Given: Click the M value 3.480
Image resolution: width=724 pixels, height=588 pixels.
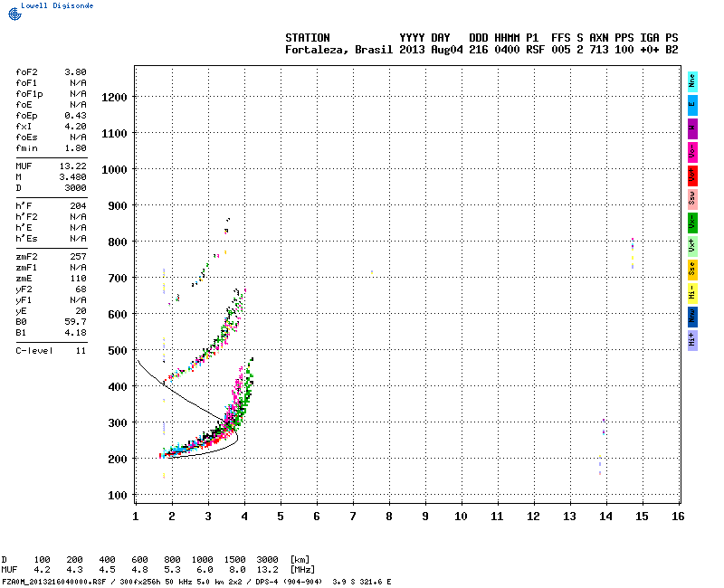Looking at the screenshot, I should tap(73, 177).
